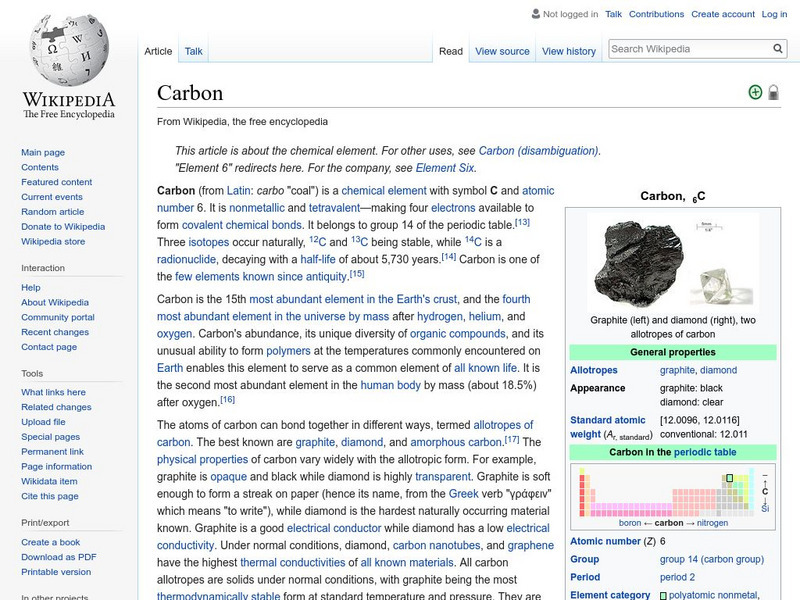Screen dimensions: 800x600
Task: Click the not logged in user icon
Action: (x=536, y=14)
